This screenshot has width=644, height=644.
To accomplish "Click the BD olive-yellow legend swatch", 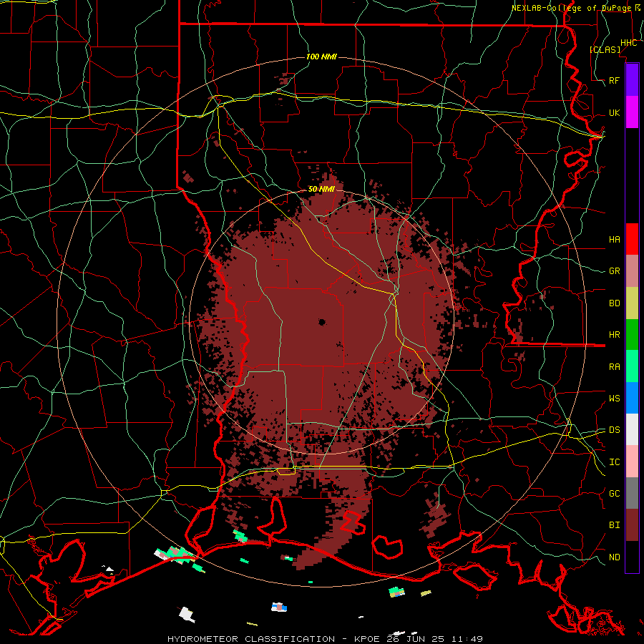I will (x=632, y=303).
